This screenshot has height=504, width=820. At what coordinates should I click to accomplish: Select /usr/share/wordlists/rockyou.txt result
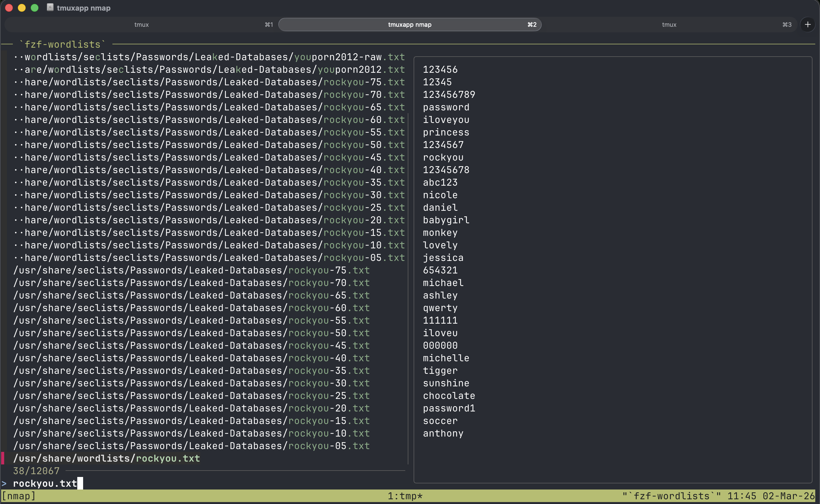[x=106, y=458]
